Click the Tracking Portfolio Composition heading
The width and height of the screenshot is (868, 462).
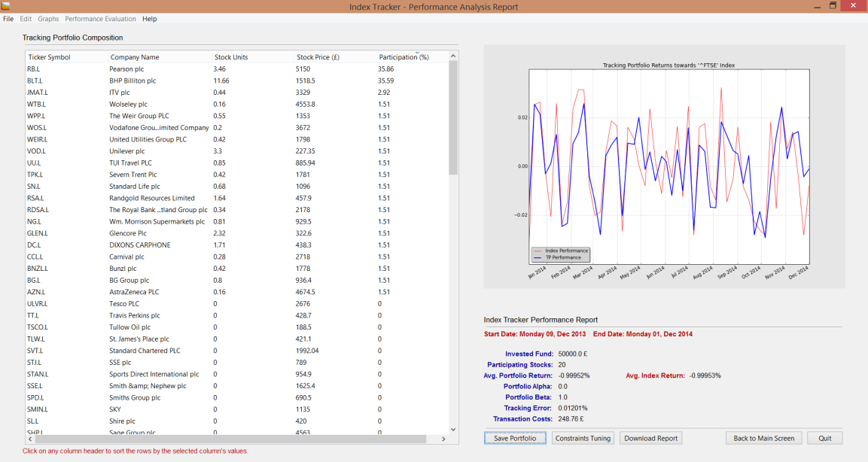click(x=72, y=38)
